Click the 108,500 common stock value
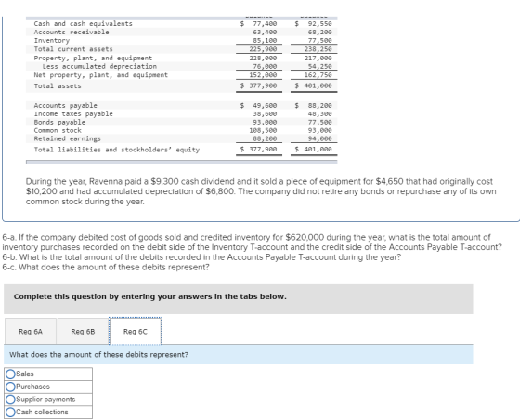The height and width of the screenshot is (420, 520). click(x=263, y=130)
